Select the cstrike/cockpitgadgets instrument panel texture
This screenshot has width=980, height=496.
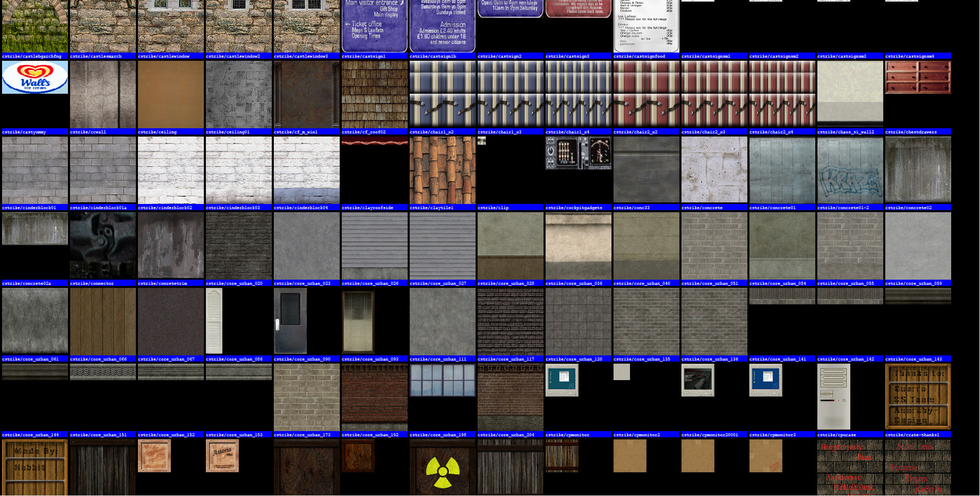[x=577, y=153]
